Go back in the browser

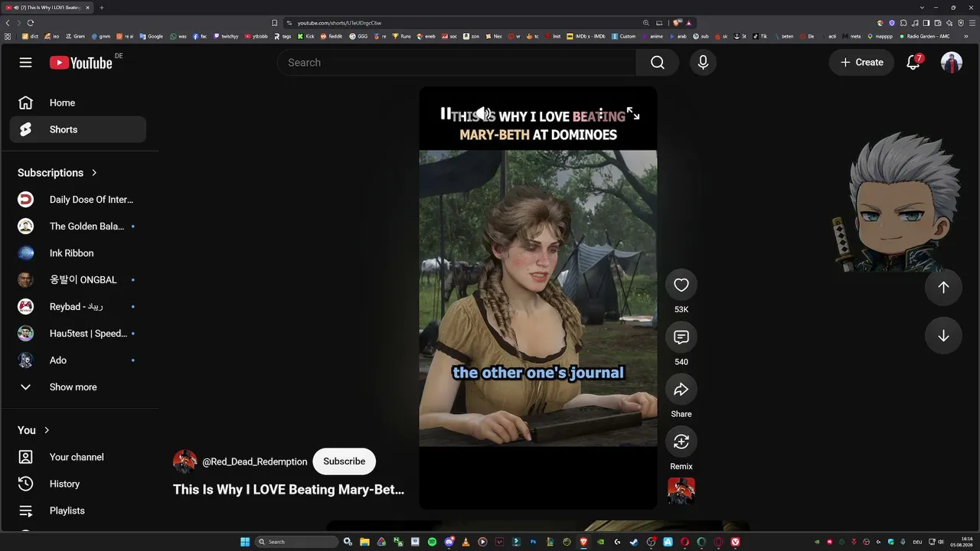[8, 23]
